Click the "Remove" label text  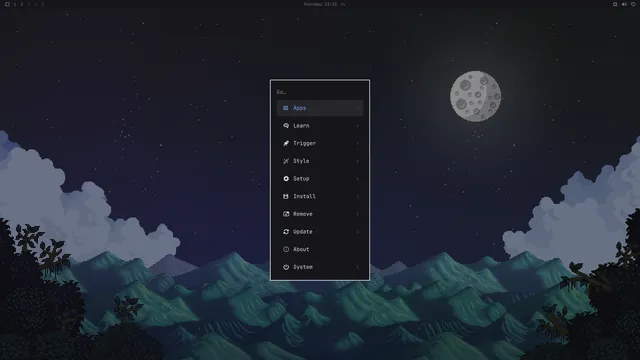[x=302, y=214]
